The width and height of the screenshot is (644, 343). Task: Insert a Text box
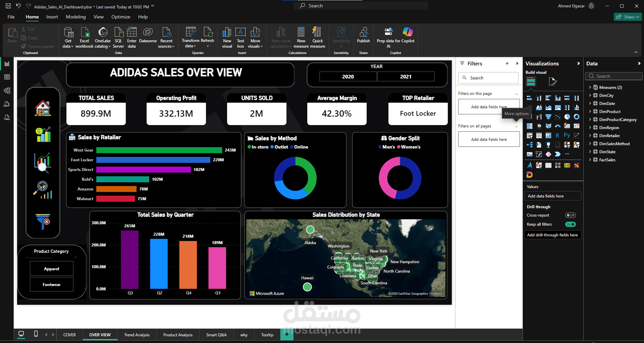pos(240,38)
